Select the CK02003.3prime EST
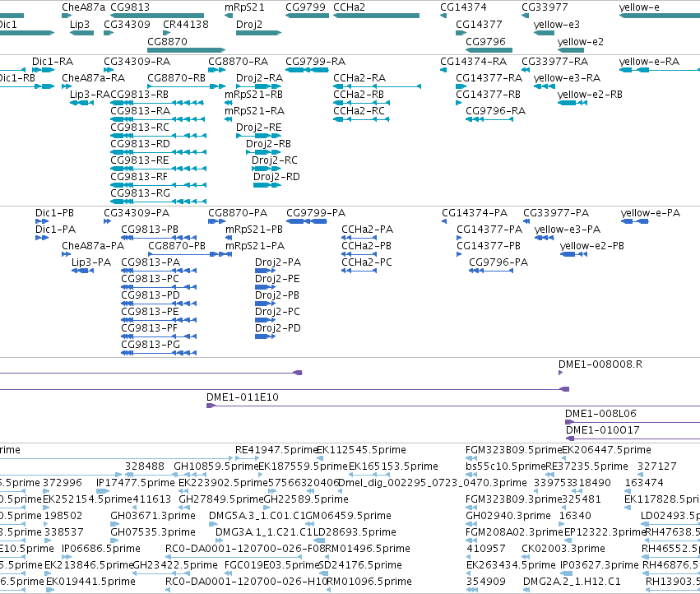The width and height of the screenshot is (700, 594). point(526,557)
